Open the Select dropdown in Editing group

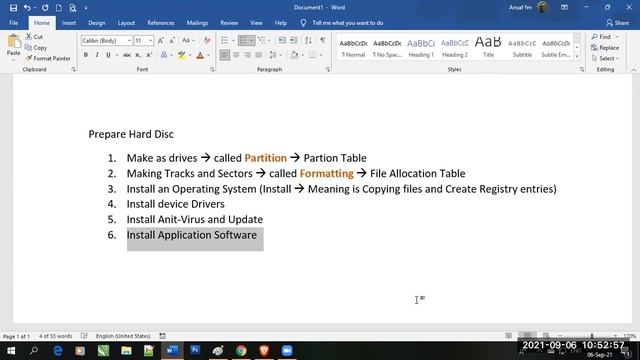coord(605,58)
